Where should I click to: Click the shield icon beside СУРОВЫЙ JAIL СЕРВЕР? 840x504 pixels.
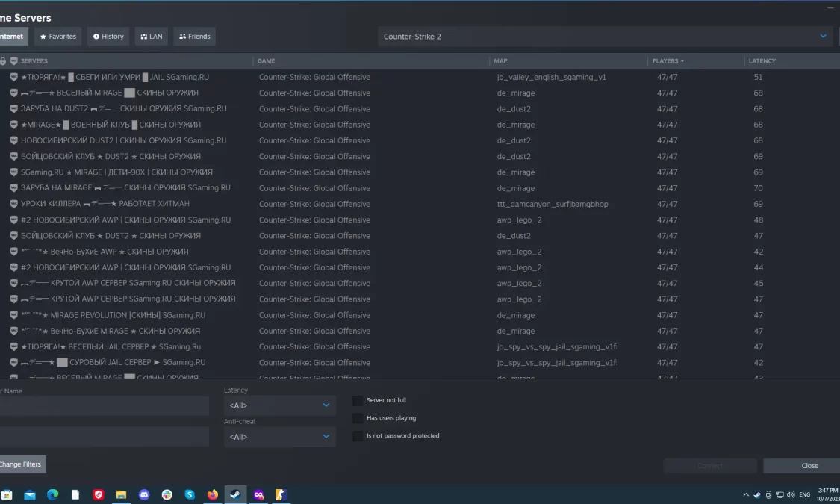[x=14, y=363]
